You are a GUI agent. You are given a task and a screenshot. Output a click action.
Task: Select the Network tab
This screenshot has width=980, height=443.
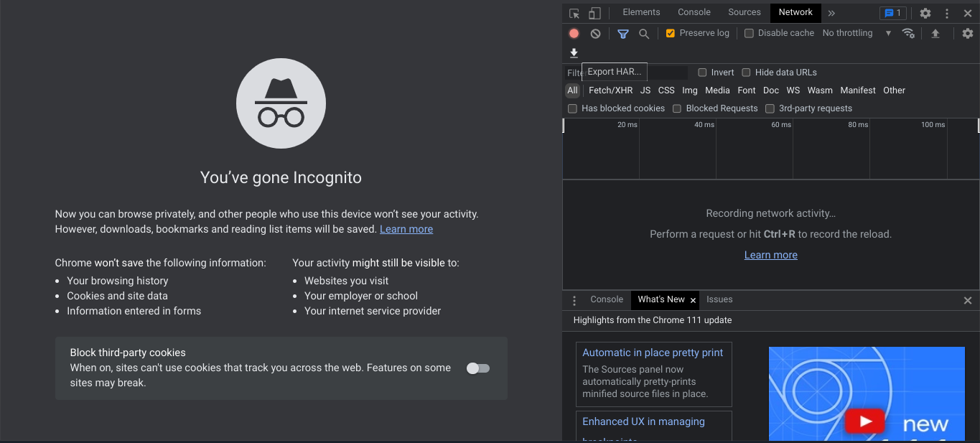point(795,12)
